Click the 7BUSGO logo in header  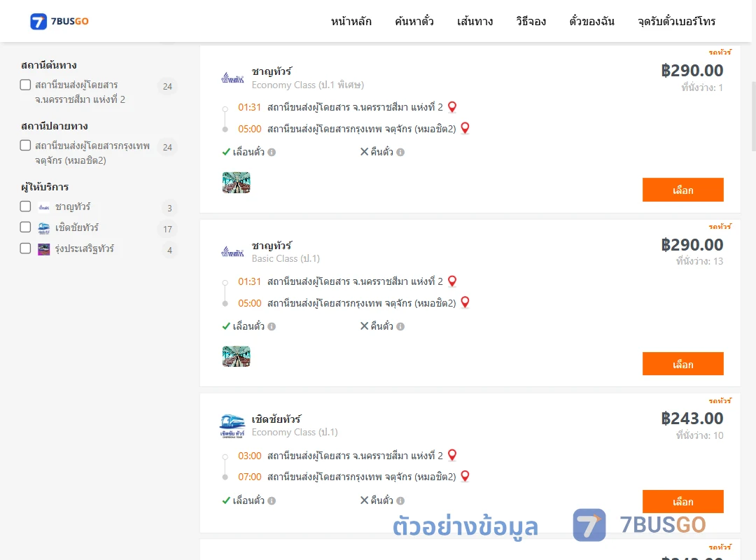[x=59, y=21]
